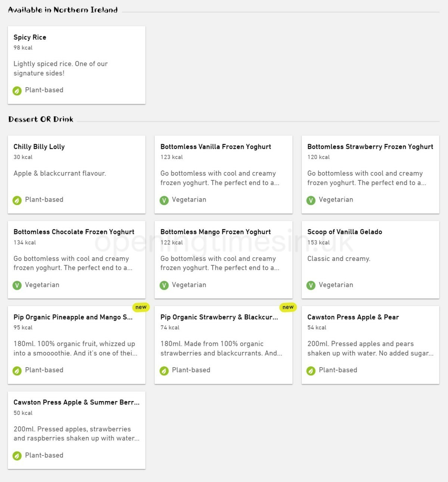This screenshot has height=482, width=448.
Task: Click the plant-based leaf icon on Spicy Rice
Action: coord(17,91)
